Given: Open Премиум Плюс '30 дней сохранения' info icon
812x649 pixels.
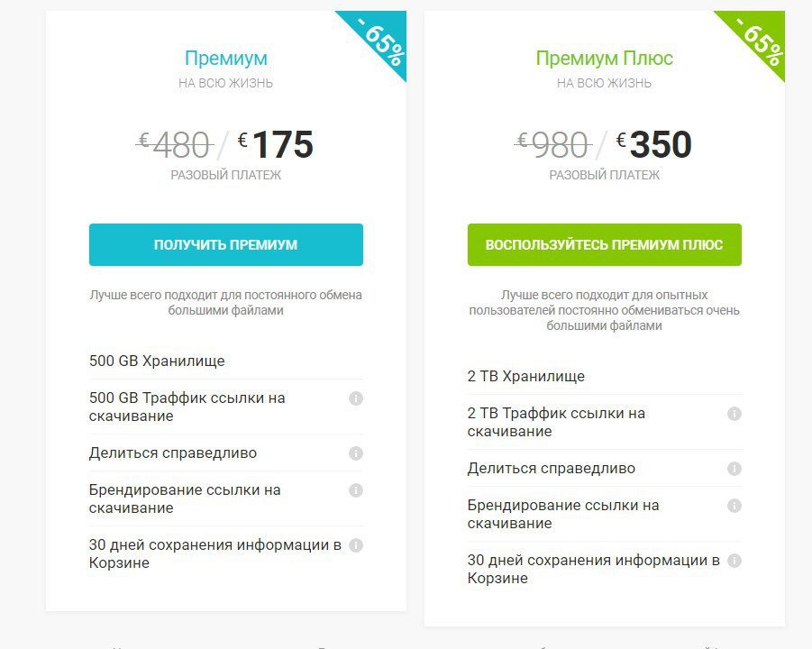Looking at the screenshot, I should [734, 561].
